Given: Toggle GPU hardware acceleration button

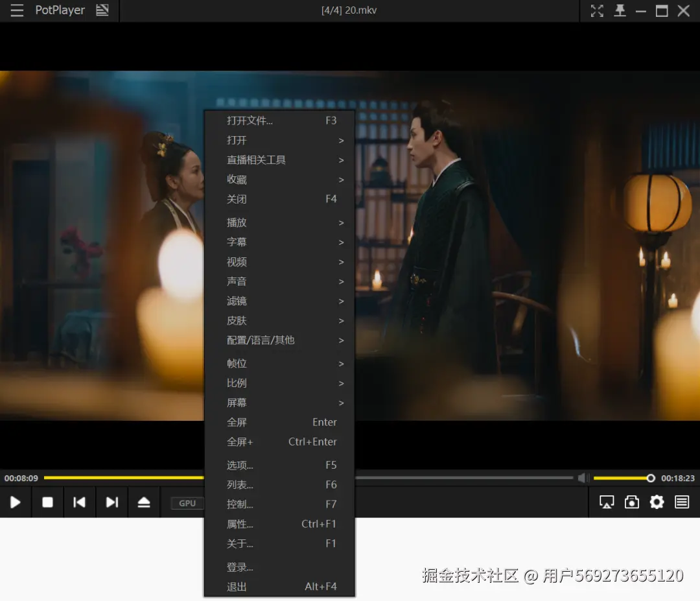Looking at the screenshot, I should click(187, 503).
